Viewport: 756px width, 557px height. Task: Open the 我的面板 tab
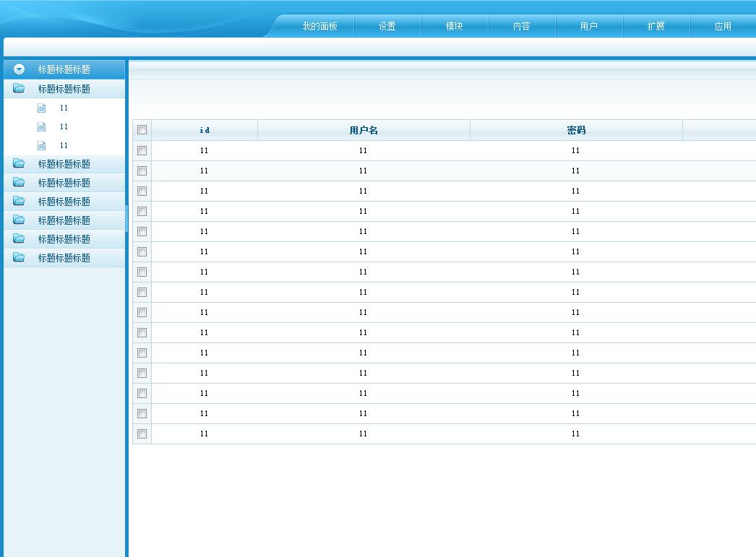(319, 26)
